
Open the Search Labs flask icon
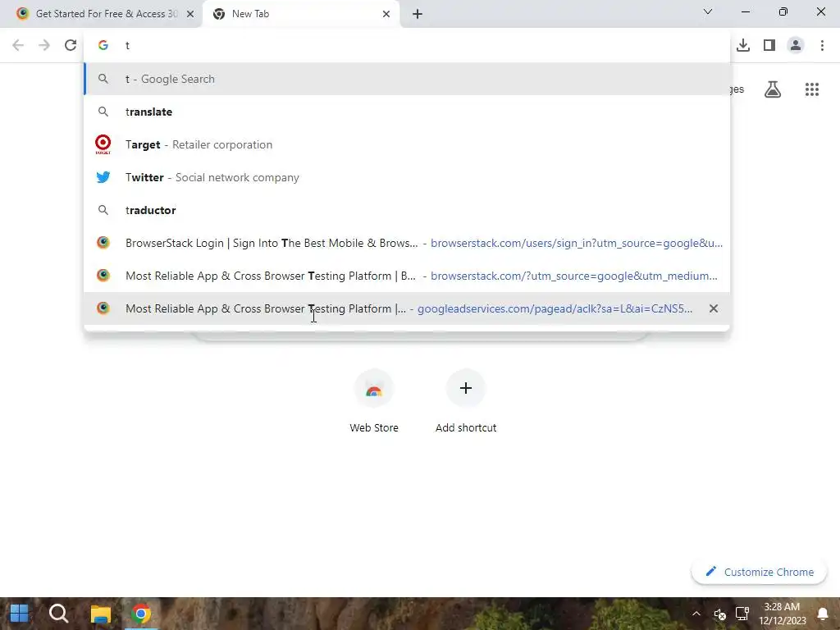(x=773, y=89)
